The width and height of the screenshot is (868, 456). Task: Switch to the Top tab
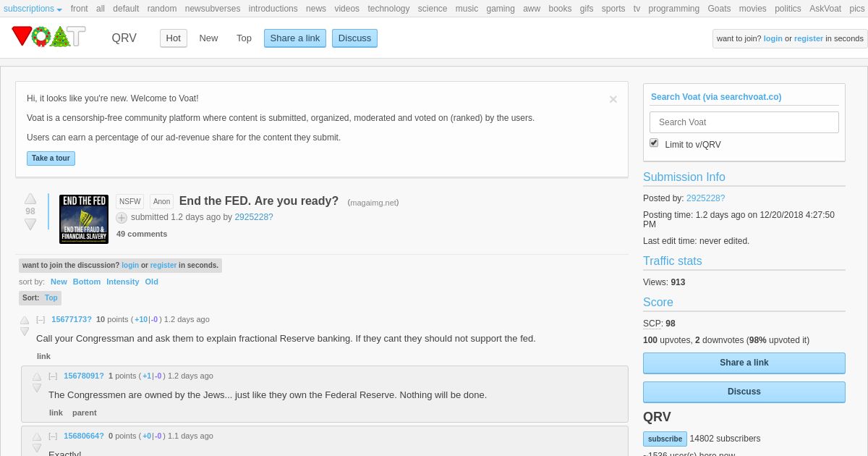coord(244,38)
